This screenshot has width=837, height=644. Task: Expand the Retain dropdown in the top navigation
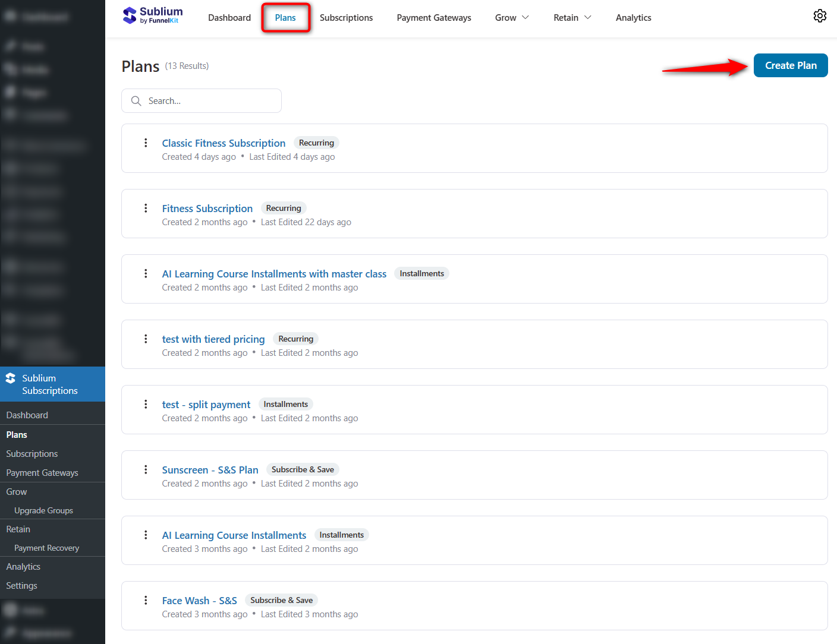(572, 17)
